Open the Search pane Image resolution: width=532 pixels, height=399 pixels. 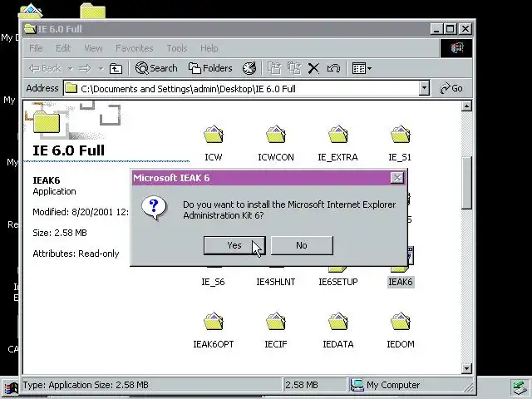[x=156, y=68]
